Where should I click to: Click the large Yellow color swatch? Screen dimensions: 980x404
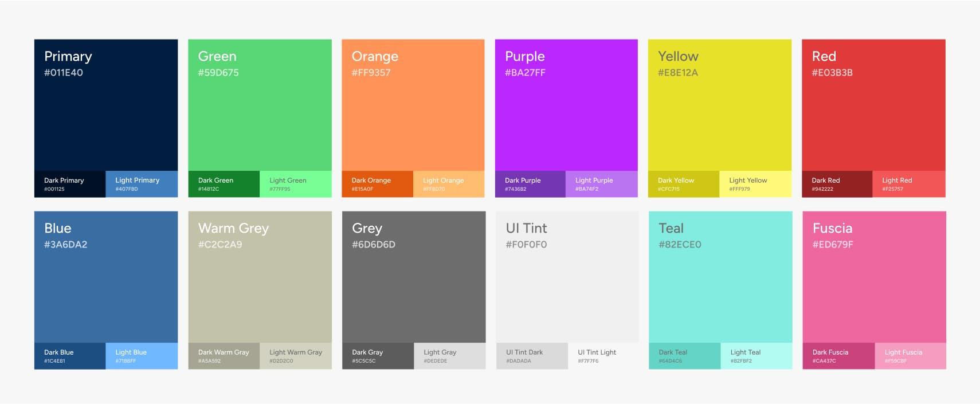pos(720,105)
